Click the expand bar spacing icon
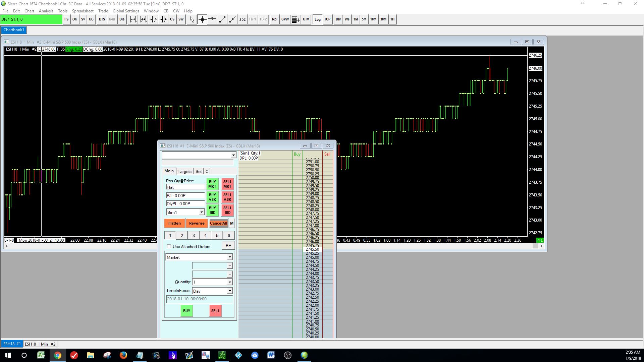644x362 pixels. pyautogui.click(x=133, y=19)
